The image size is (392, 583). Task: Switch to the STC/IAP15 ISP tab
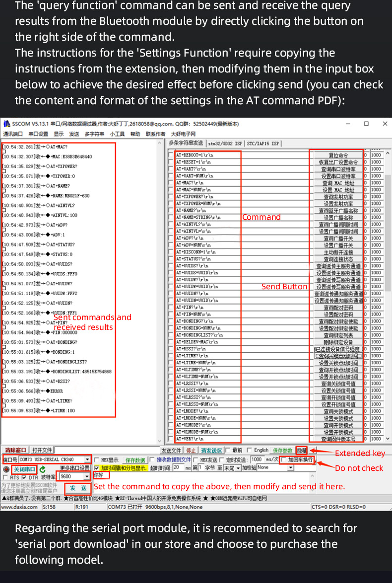[263, 143]
